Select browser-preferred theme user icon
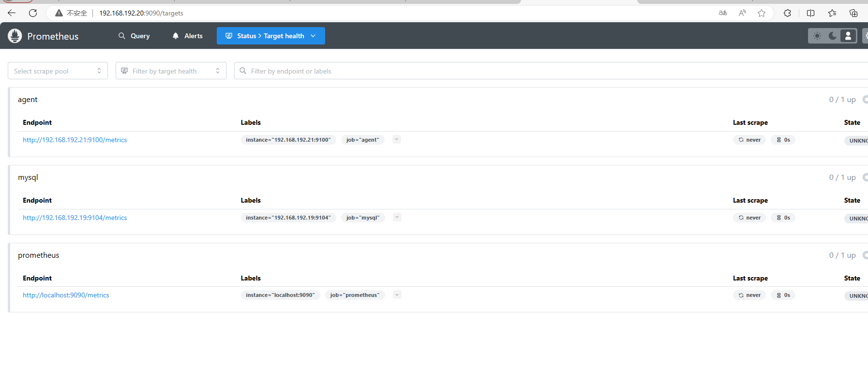This screenshot has width=868, height=368. (848, 36)
